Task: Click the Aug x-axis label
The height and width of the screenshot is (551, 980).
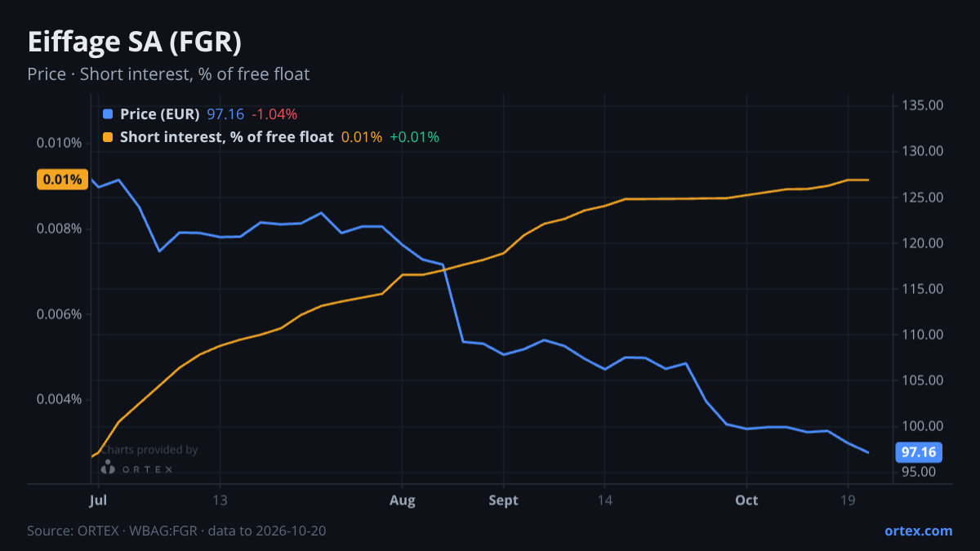Action: [403, 500]
